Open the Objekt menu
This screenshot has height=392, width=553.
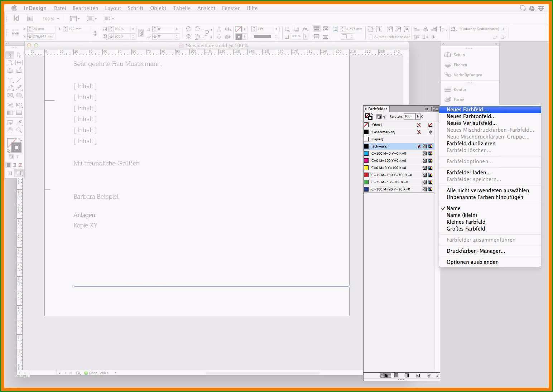pos(158,8)
